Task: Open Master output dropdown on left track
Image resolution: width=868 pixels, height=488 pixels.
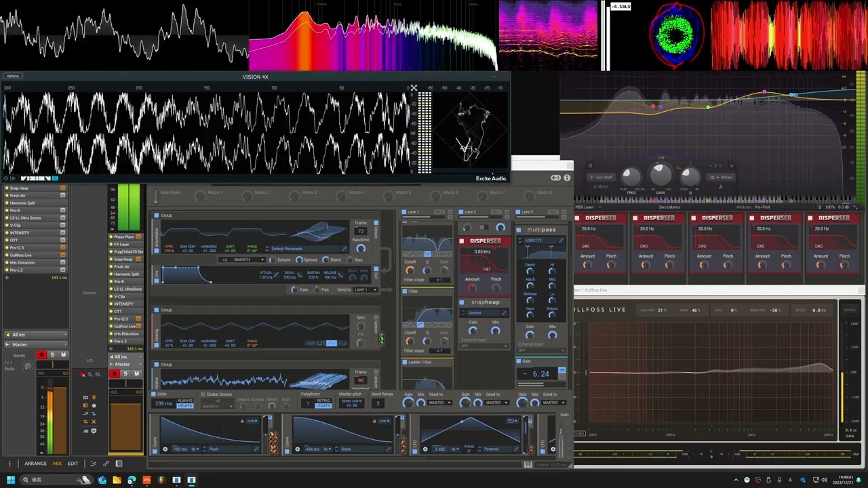Action: pyautogui.click(x=36, y=344)
